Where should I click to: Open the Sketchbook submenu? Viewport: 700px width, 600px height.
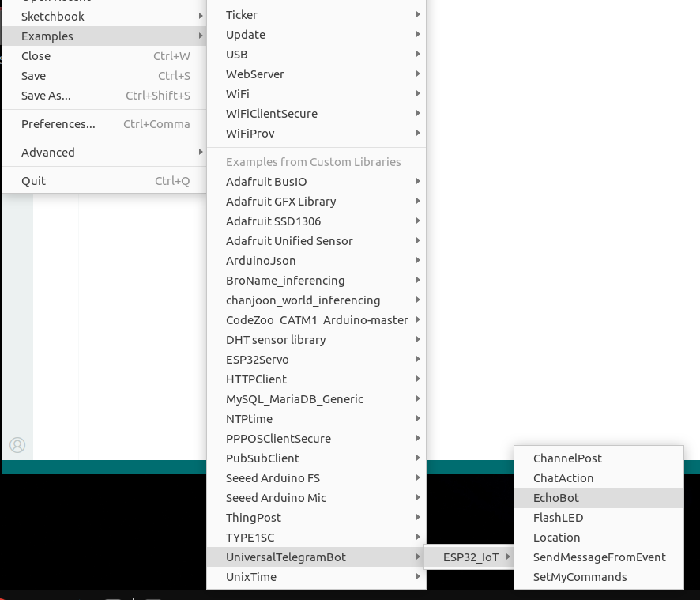click(x=104, y=16)
